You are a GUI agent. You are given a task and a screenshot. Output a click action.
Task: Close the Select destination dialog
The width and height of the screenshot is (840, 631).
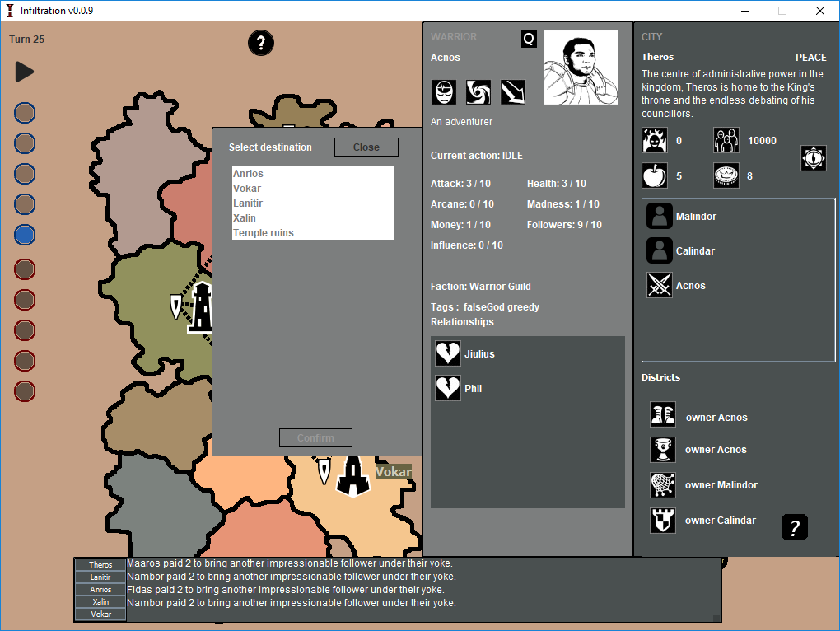[x=366, y=147]
